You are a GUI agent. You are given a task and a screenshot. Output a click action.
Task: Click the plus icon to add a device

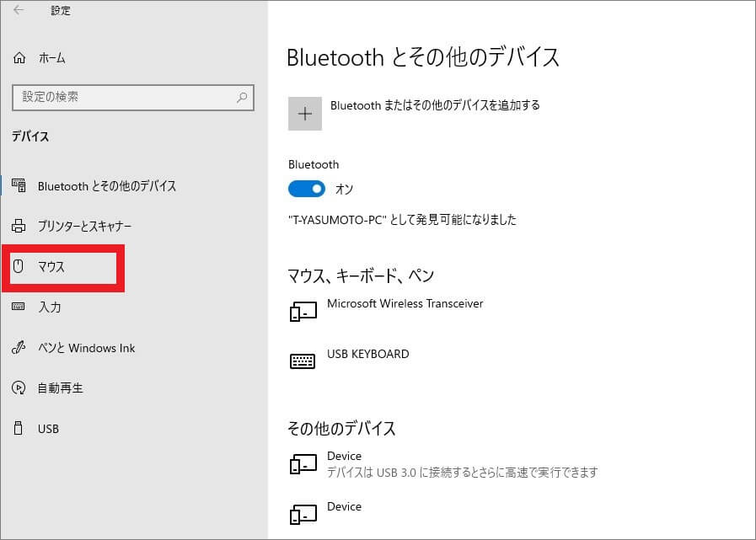click(x=305, y=114)
